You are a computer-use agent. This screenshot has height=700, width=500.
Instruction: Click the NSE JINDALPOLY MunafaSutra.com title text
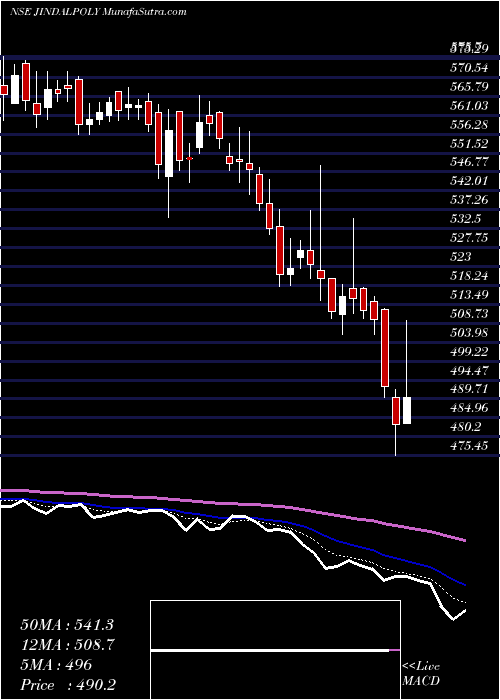[x=98, y=12]
